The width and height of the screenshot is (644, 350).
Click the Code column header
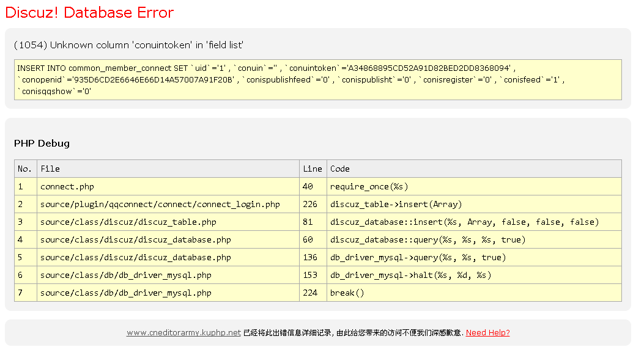[474, 169]
